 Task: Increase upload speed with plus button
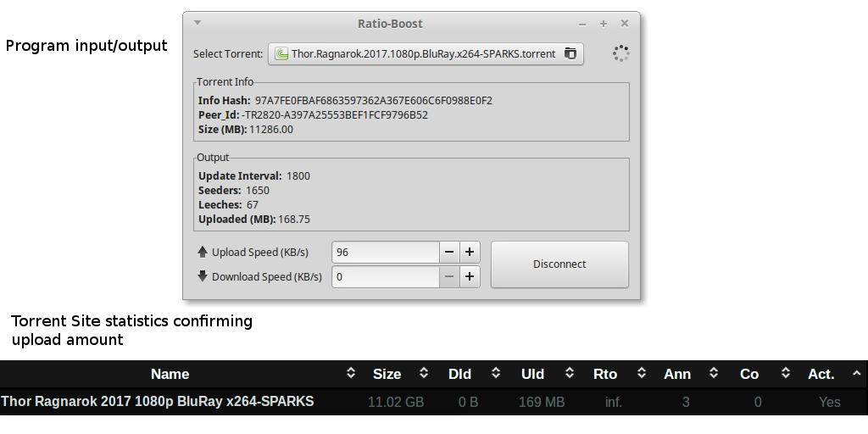click(x=470, y=253)
